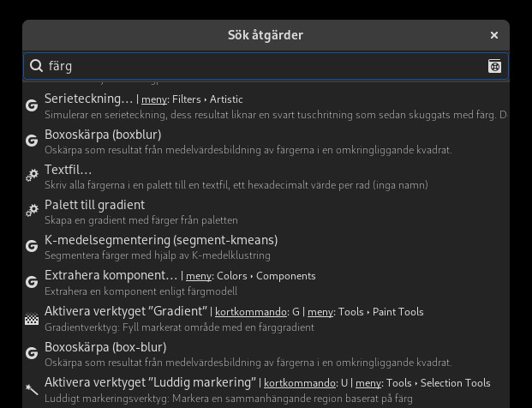The width and height of the screenshot is (532, 408).
Task: Click 'Tools › Paint Tools' menu path text
Action: click(x=381, y=312)
